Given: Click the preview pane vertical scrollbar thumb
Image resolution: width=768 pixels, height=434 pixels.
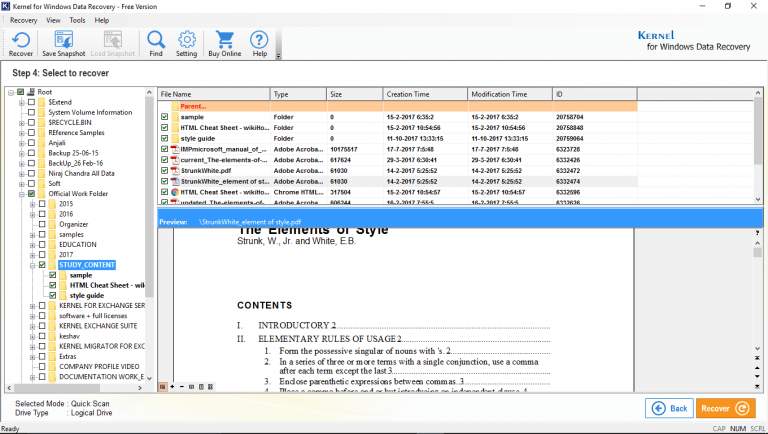Looking at the screenshot, I should 758,252.
